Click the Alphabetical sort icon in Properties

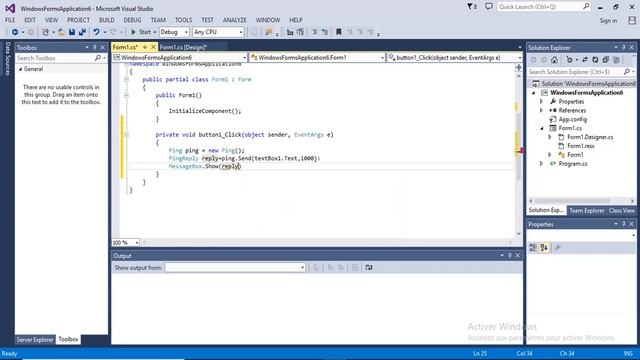coord(544,247)
